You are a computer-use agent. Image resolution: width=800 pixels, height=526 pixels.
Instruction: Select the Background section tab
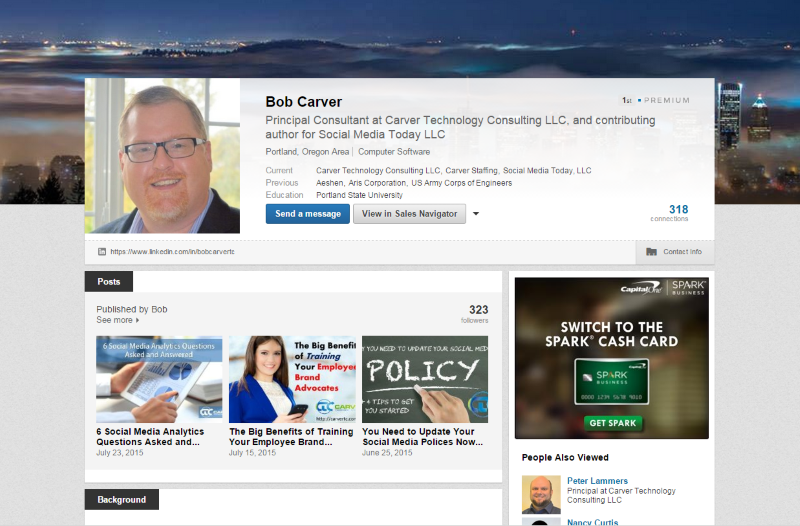tap(121, 499)
